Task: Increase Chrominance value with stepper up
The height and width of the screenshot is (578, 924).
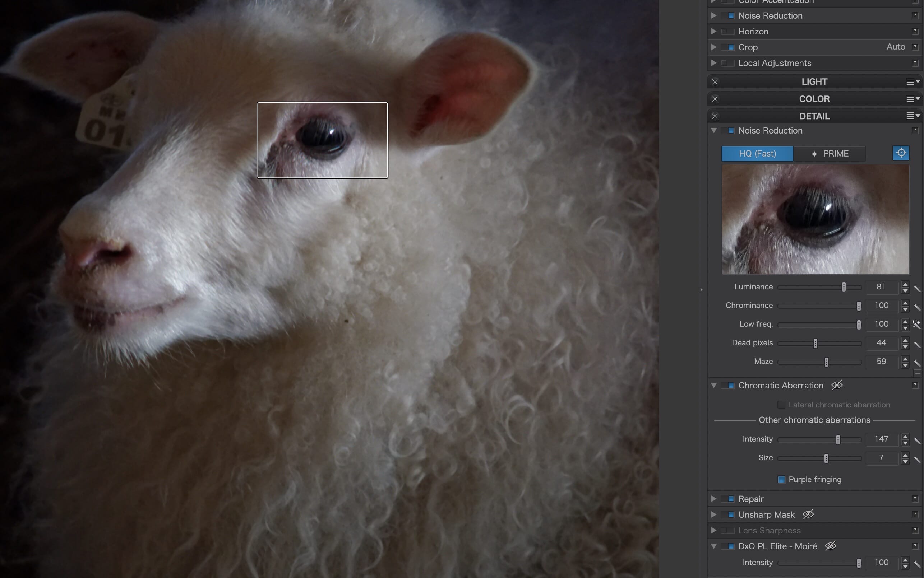Action: tap(905, 303)
